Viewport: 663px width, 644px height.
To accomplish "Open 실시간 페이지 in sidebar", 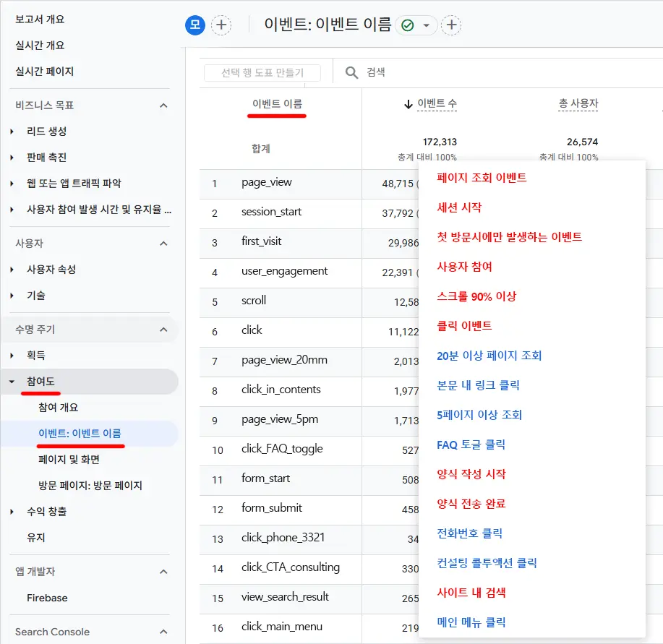I will (x=44, y=72).
